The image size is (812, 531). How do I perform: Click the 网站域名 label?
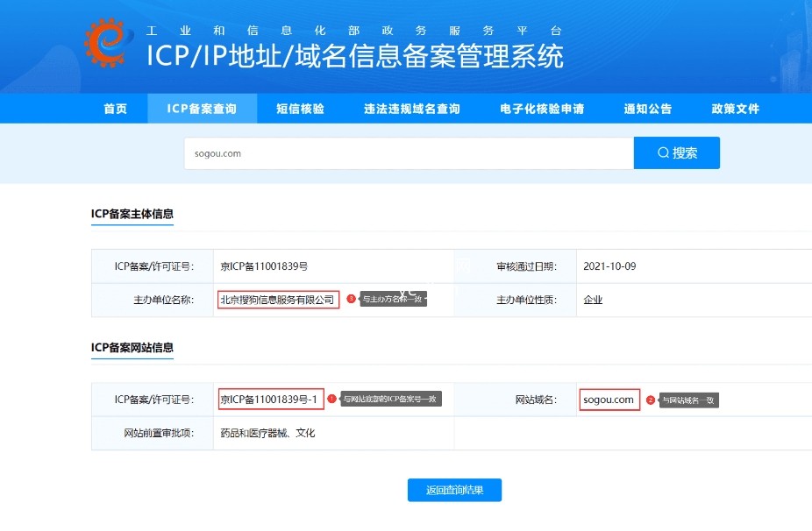click(536, 400)
